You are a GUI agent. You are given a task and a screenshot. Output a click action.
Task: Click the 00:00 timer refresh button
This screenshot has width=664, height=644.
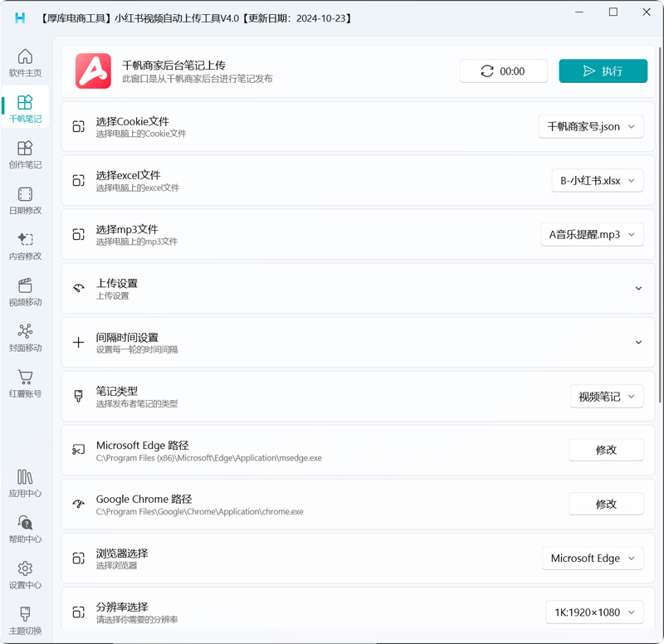point(503,71)
